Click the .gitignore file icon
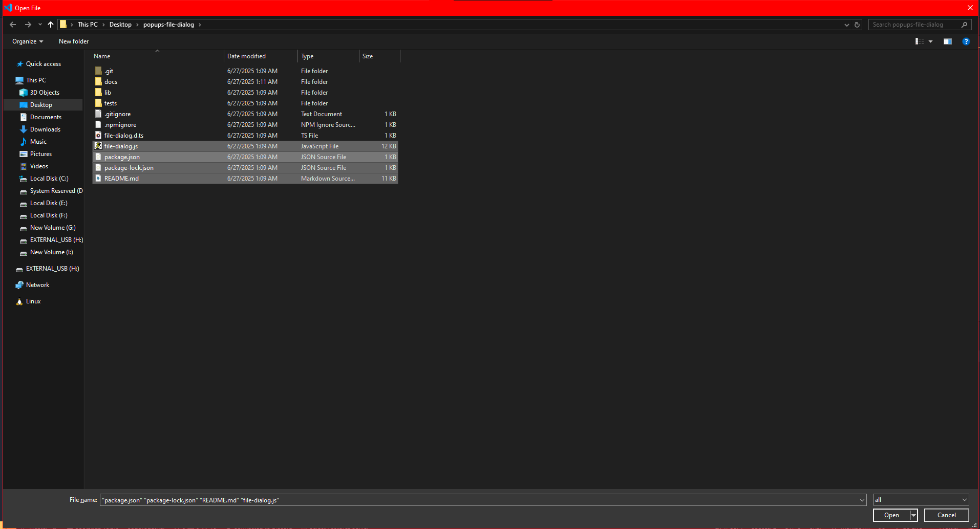This screenshot has height=529, width=980. [98, 114]
